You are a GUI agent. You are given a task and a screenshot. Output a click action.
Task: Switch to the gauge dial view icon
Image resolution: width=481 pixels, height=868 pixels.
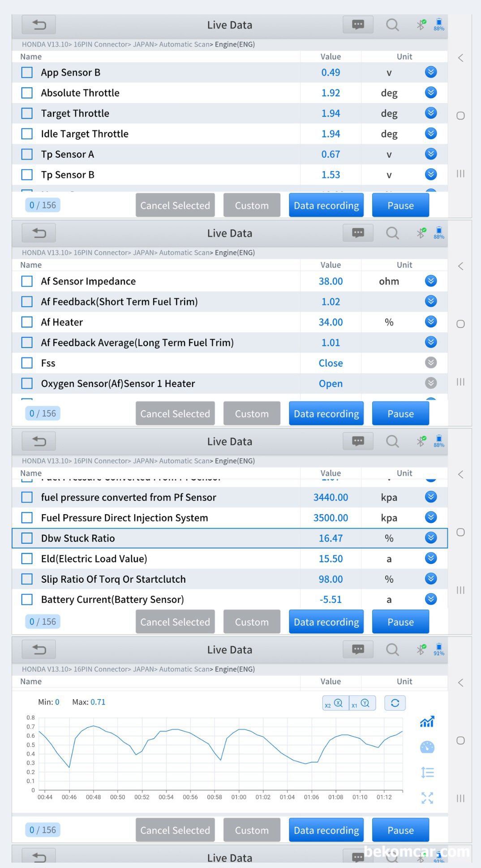427,747
